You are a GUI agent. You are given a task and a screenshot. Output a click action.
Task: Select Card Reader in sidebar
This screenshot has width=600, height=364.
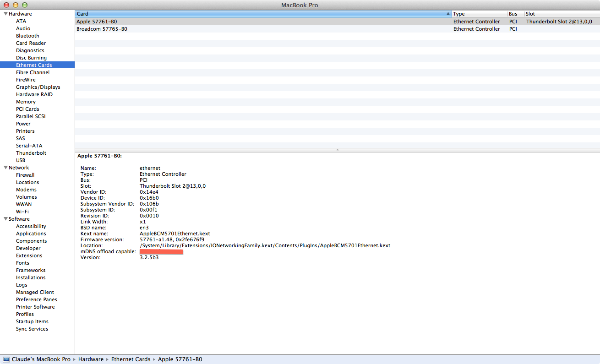(x=31, y=43)
